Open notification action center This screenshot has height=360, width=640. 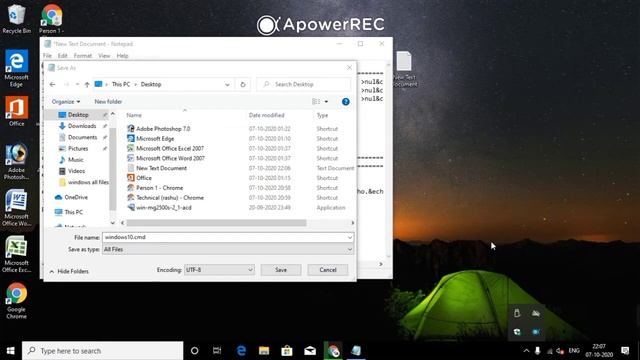pyautogui.click(x=625, y=351)
